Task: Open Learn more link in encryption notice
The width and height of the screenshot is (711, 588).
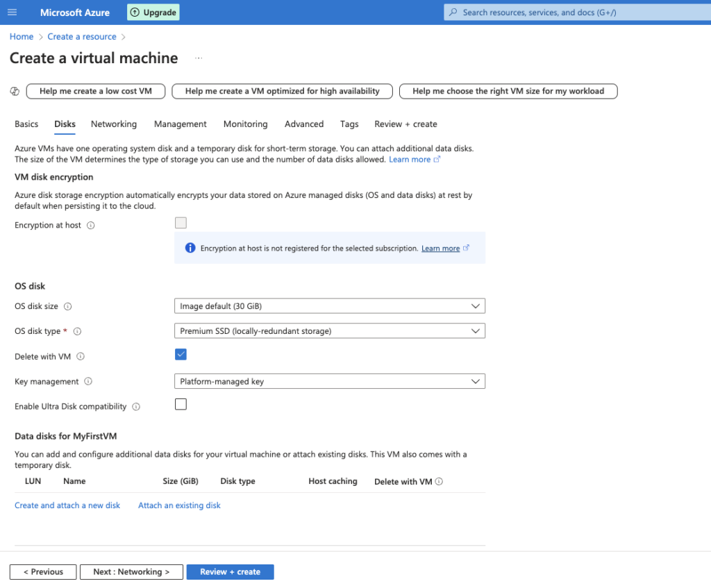Action: (x=440, y=249)
